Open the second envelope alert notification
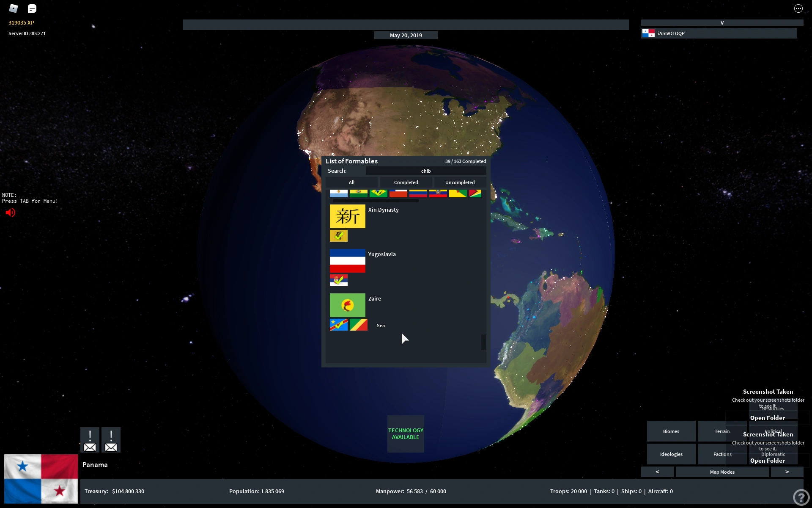Screen dimensions: 812x508 [111, 440]
